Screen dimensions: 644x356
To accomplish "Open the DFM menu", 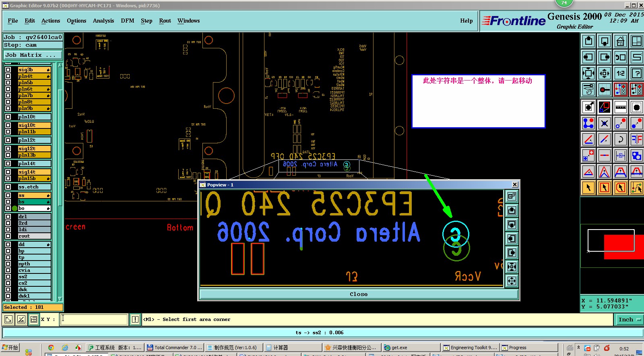I will pyautogui.click(x=128, y=21).
